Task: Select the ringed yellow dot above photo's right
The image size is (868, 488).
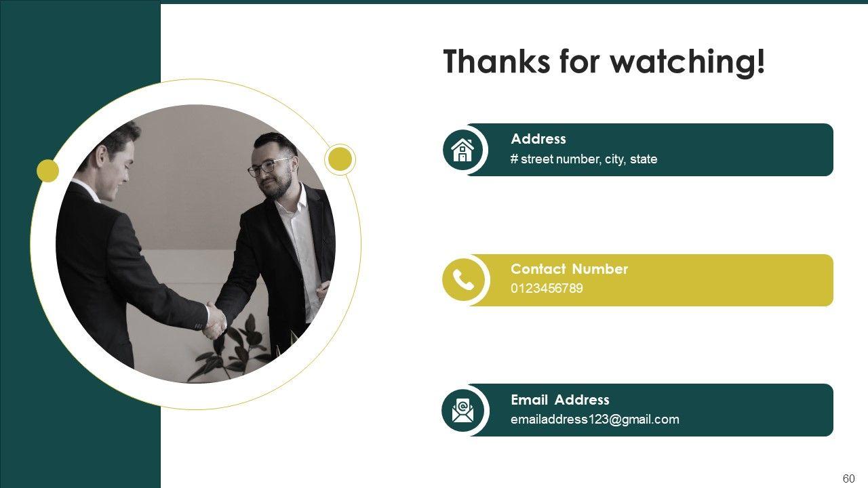Action: (x=339, y=159)
